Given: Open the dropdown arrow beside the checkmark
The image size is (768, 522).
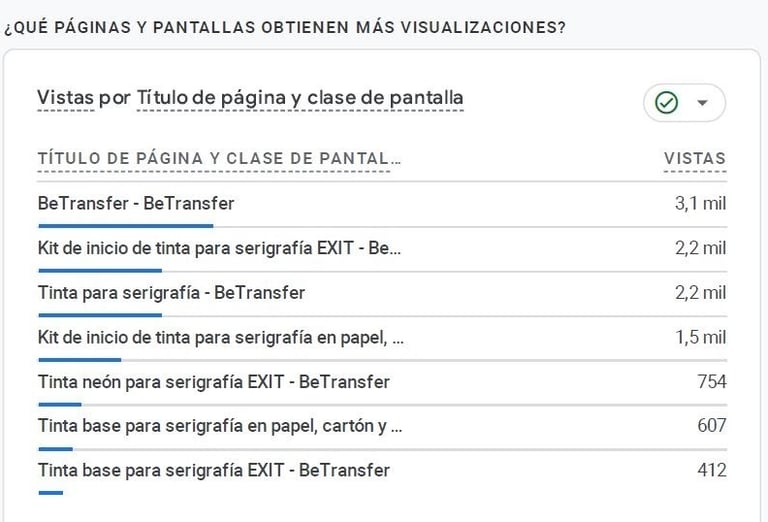Looking at the screenshot, I should (x=702, y=103).
